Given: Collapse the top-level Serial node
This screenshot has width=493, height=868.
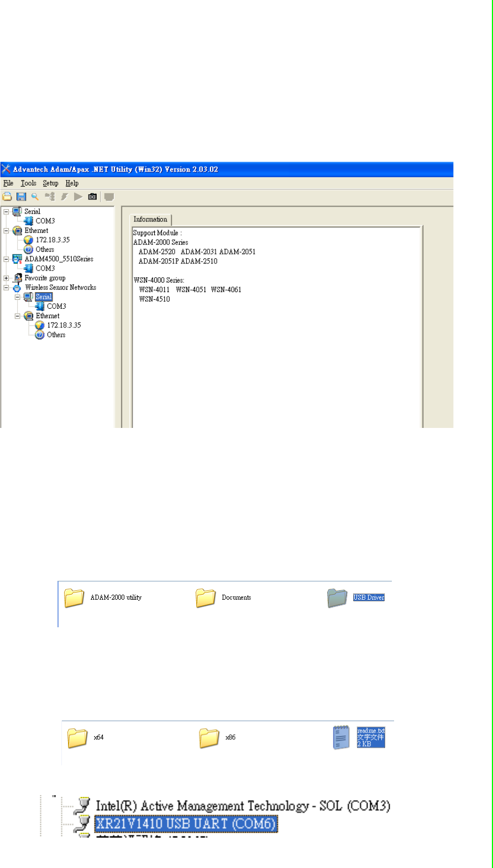Looking at the screenshot, I should [x=7, y=211].
